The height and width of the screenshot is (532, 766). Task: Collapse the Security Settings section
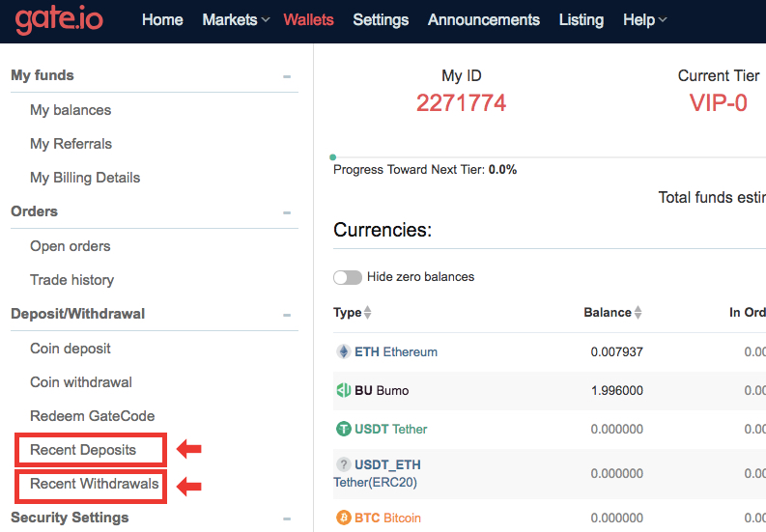coord(287,518)
